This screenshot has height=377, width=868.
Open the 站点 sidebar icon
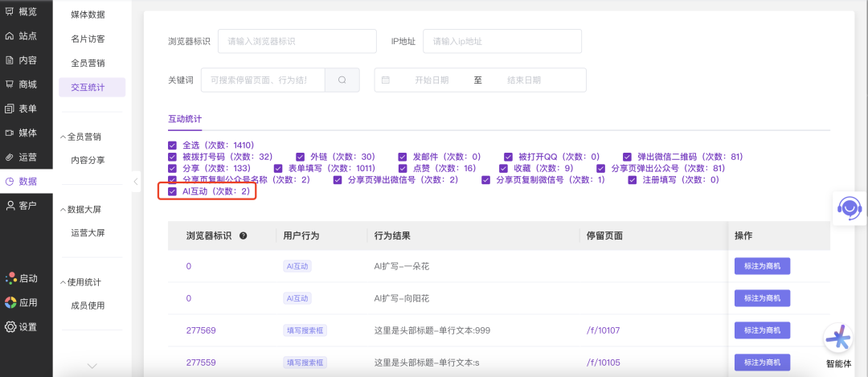tap(10, 36)
